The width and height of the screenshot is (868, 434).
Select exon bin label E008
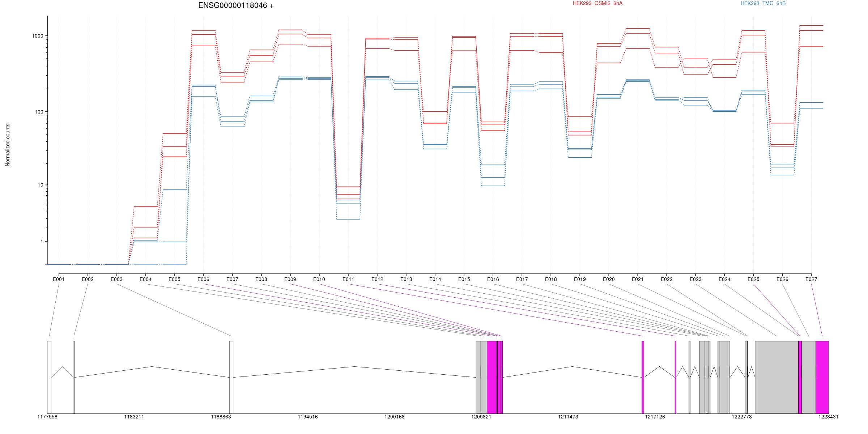tap(261, 279)
